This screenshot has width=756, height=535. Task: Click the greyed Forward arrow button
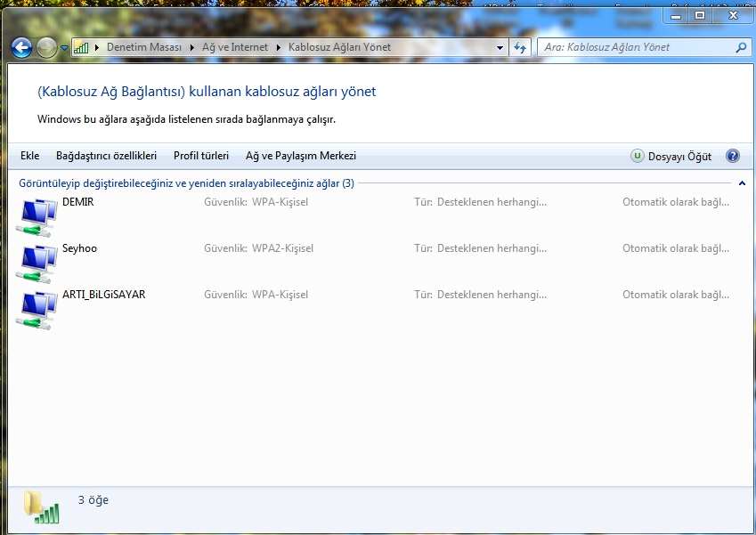coord(47,48)
